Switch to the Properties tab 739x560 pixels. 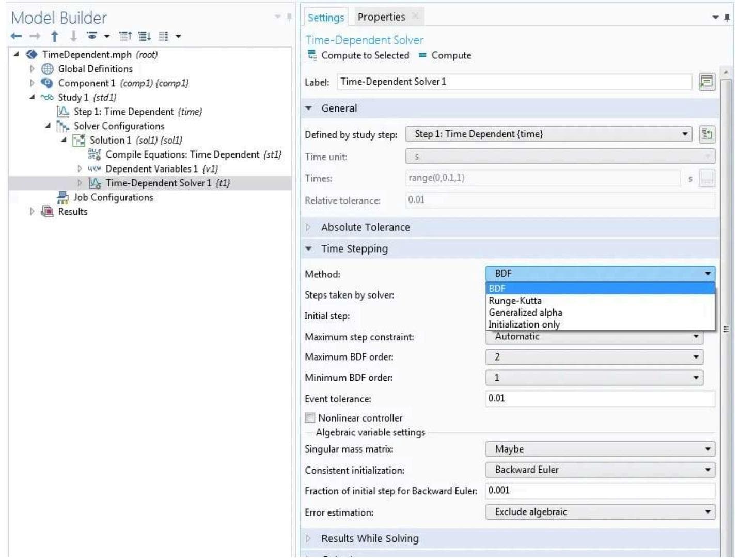381,17
